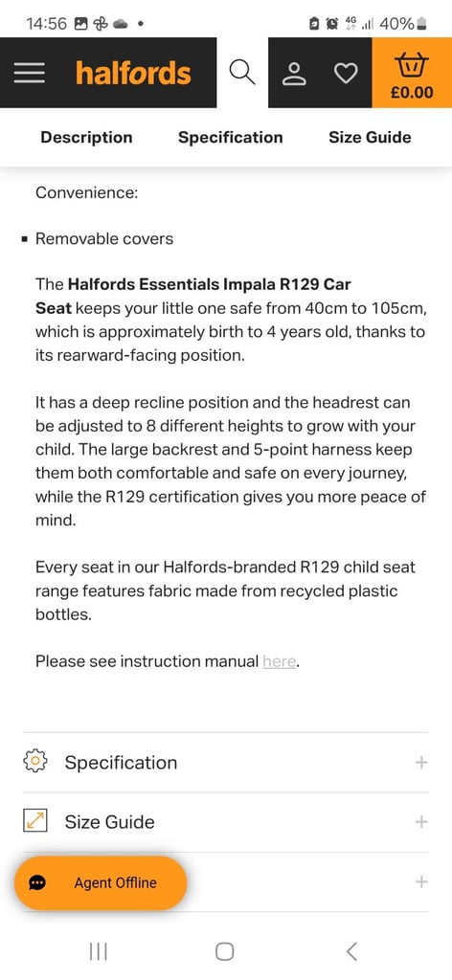Tap the Specification gear icon
Screen dimensions: 452x980
tap(35, 761)
